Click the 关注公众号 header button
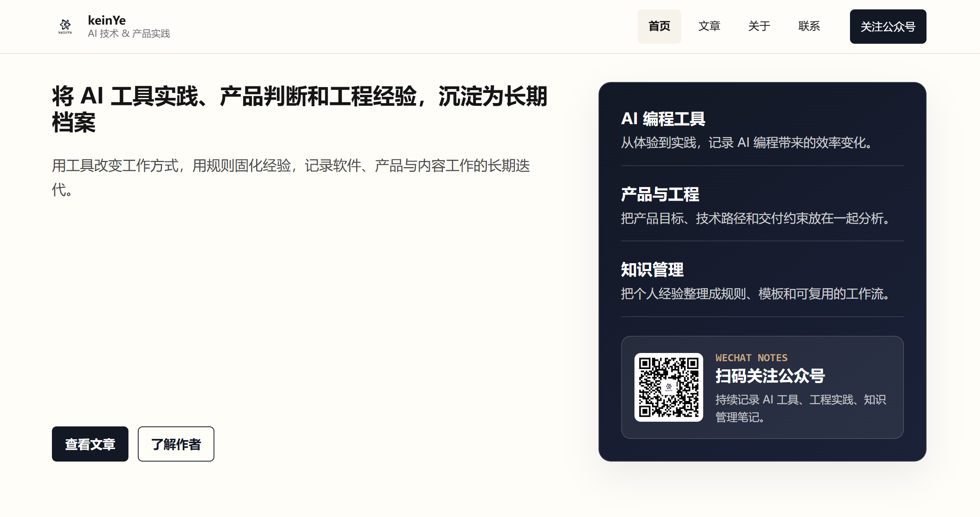The height and width of the screenshot is (517, 980). pos(888,27)
